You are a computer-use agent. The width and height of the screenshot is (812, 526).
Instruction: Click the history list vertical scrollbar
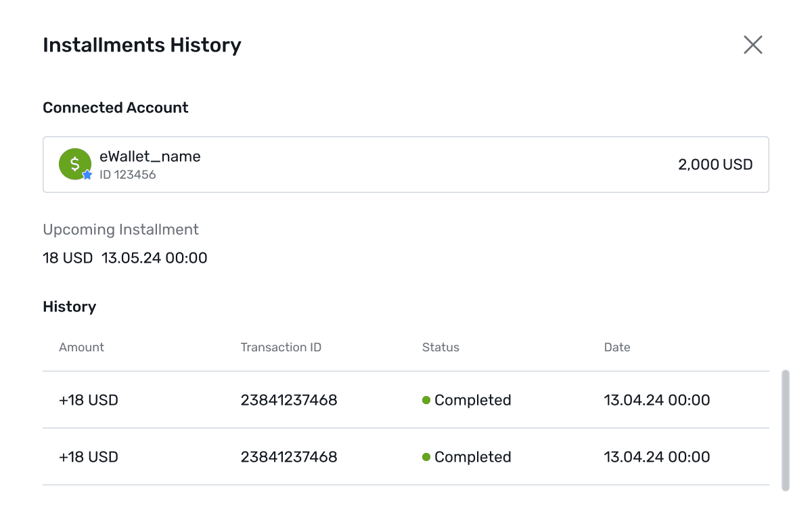point(785,430)
